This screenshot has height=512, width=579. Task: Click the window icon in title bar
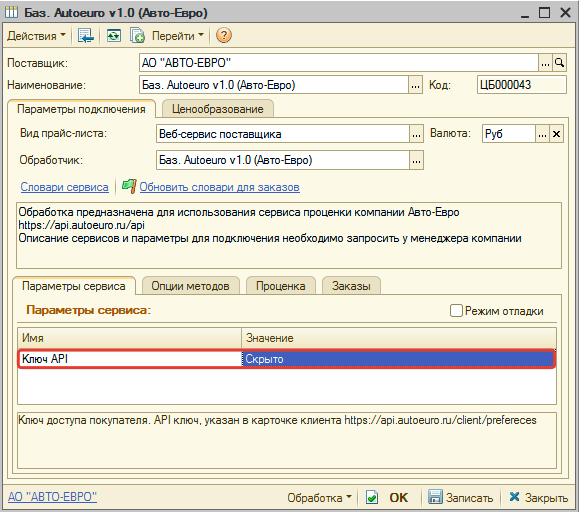coord(11,12)
